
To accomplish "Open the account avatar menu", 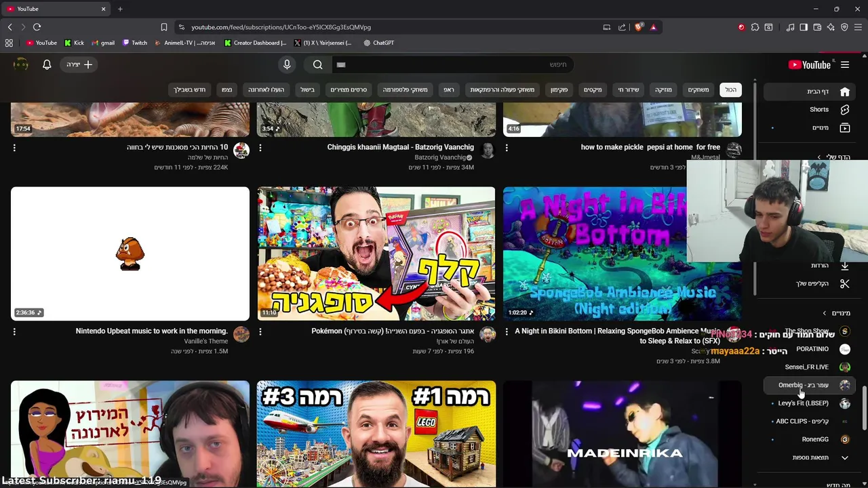I will (21, 64).
